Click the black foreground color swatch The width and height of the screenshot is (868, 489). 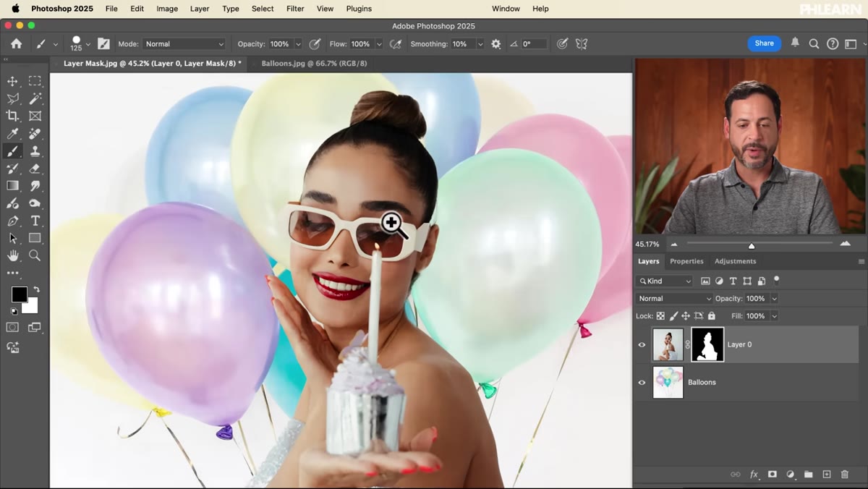(x=19, y=294)
